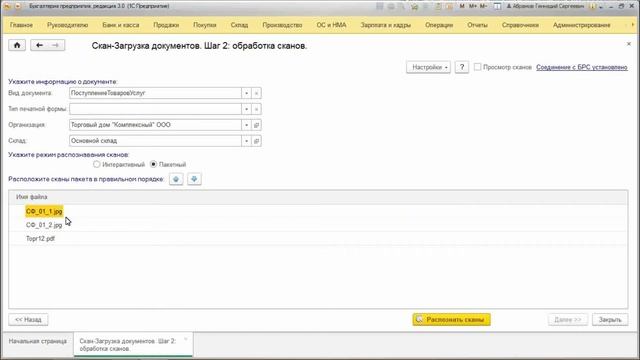This screenshot has width=640, height=360.
Task: Open the 1C main menu icon in title bar
Action: tap(7, 6)
